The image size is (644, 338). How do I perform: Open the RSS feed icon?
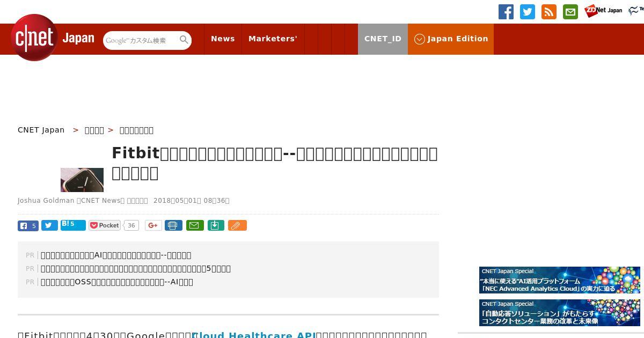point(549,12)
